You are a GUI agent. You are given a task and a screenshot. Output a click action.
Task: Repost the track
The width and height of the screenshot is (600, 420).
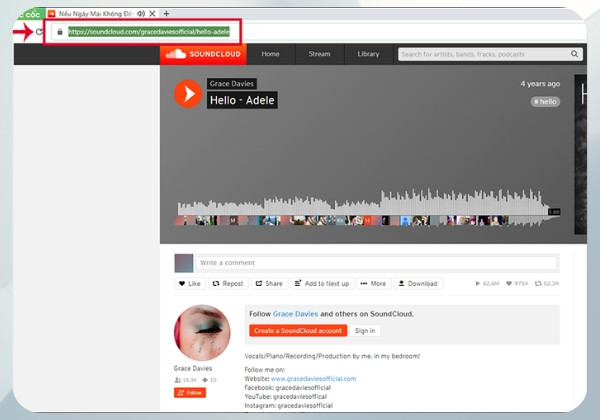pyautogui.click(x=228, y=283)
